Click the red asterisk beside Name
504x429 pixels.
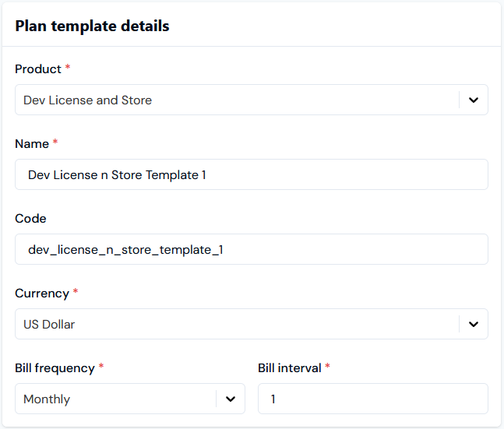click(x=55, y=142)
